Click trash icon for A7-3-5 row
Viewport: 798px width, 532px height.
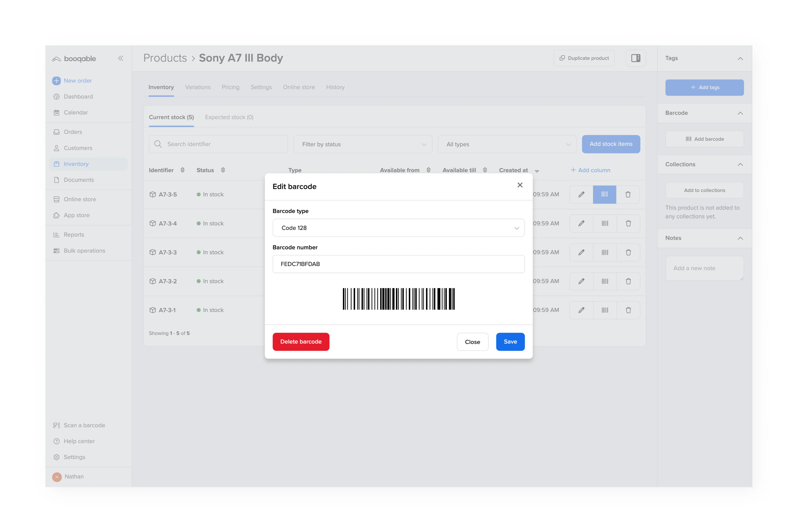point(628,195)
